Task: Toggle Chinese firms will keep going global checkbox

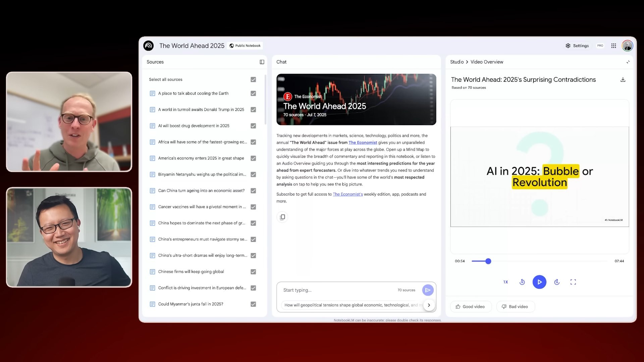Action: (253, 272)
